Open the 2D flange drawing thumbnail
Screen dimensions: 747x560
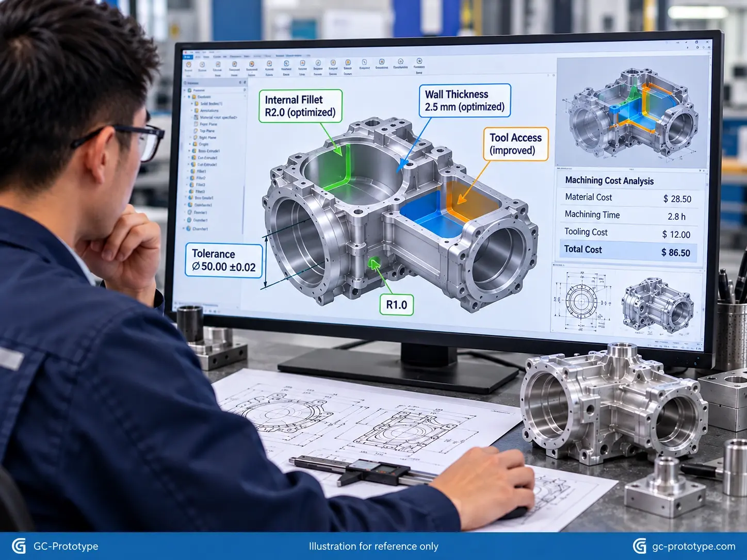[x=581, y=300]
